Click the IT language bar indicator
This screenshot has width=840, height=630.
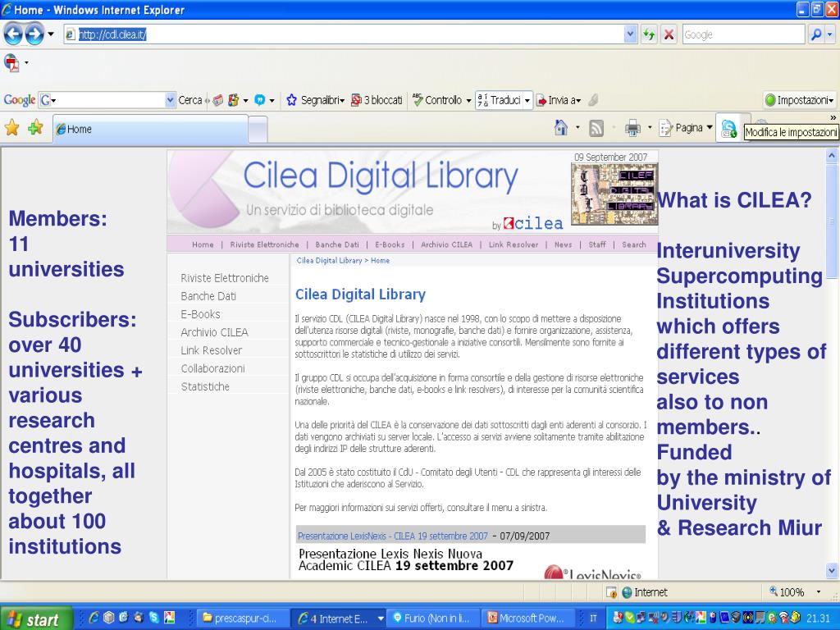(x=594, y=619)
